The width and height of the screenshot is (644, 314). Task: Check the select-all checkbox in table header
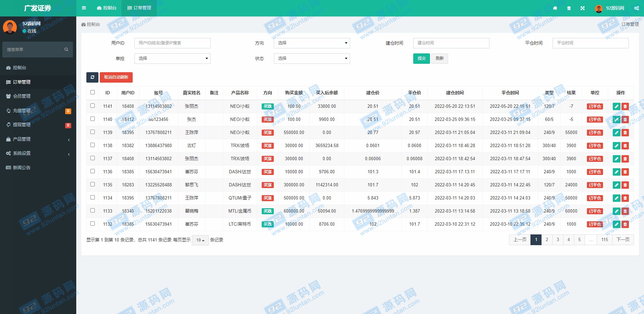pyautogui.click(x=93, y=92)
